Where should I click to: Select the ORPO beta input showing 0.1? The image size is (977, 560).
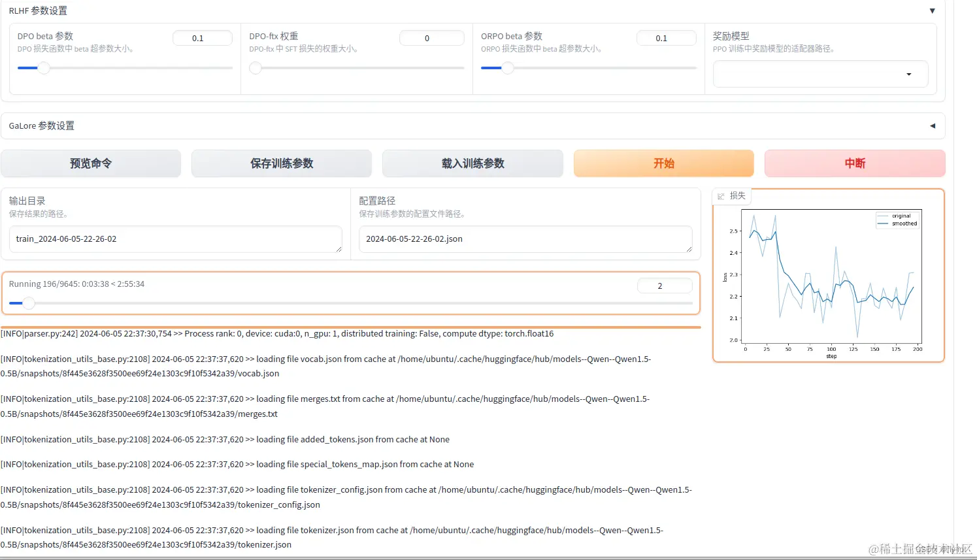(x=667, y=37)
